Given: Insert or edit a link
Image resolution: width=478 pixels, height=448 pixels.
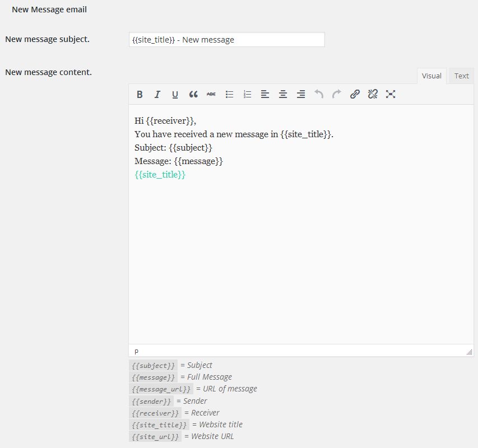Looking at the screenshot, I should click(355, 95).
